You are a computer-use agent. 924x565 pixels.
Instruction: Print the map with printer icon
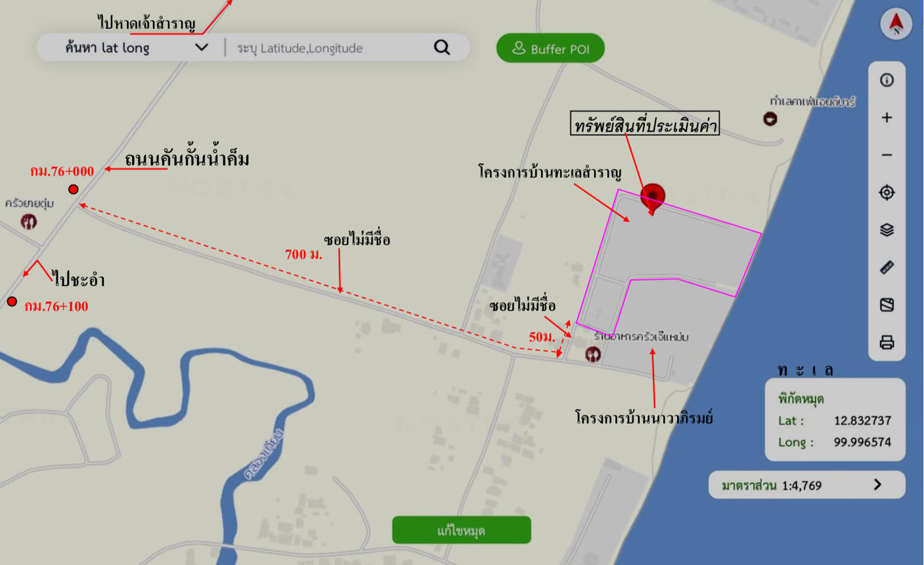coord(887,342)
